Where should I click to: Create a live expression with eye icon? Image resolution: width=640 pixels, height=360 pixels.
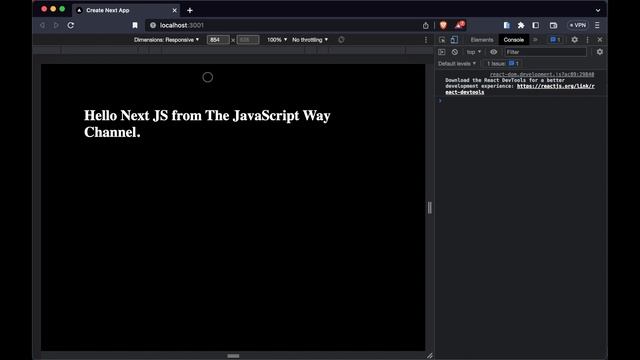click(493, 52)
